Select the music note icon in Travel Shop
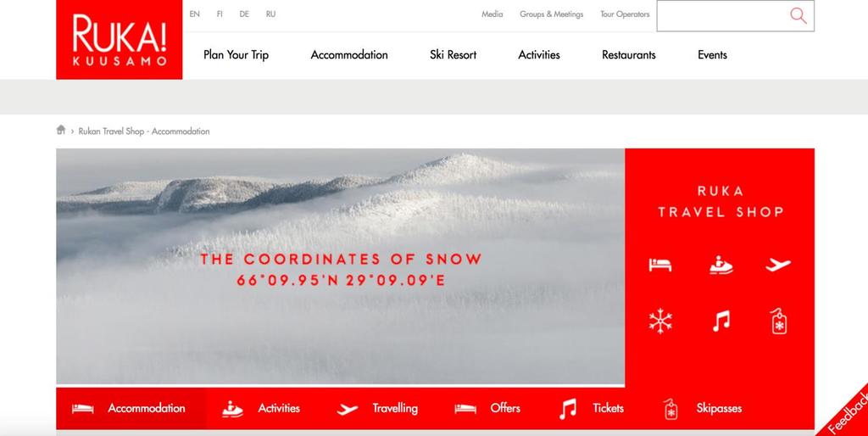868x436 pixels. tap(721, 321)
